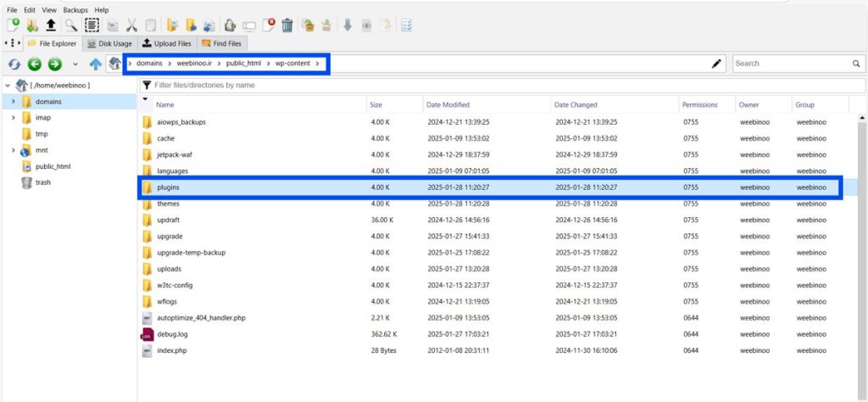Screen dimensions: 868x402
Task: Click the trash can Delete icon
Action: 287,25
